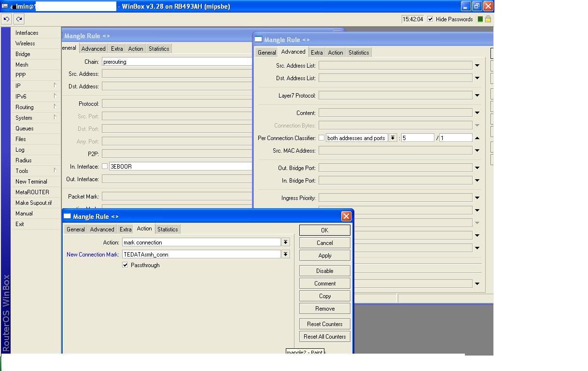Expand the Content field
This screenshot has height=371, width=588.
click(477, 113)
